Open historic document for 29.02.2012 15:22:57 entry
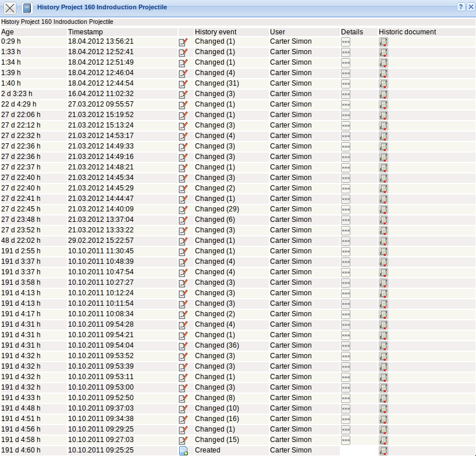 coord(383,241)
